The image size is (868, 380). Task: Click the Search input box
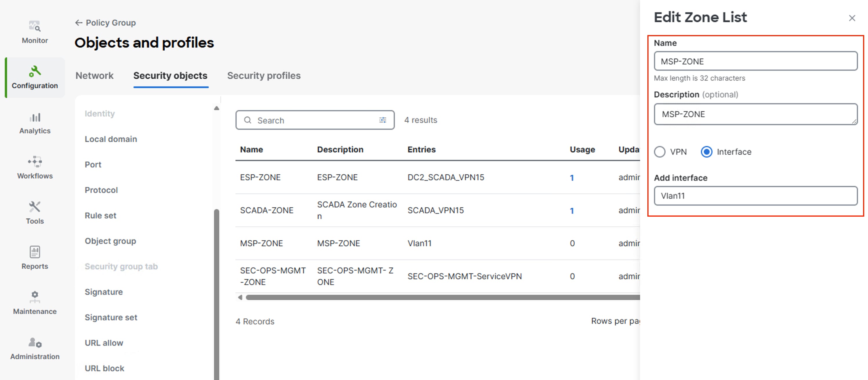coord(315,120)
